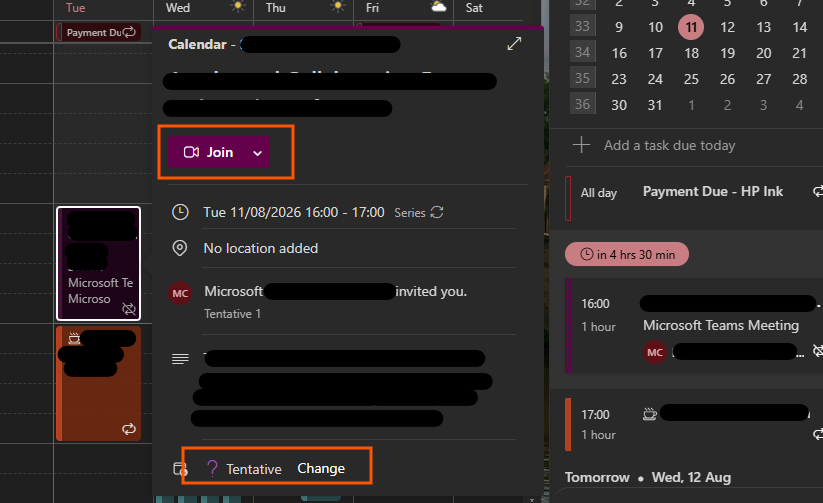Viewport: 823px width, 503px height.
Task: Select week number 34 in mini calendar
Action: (x=583, y=52)
